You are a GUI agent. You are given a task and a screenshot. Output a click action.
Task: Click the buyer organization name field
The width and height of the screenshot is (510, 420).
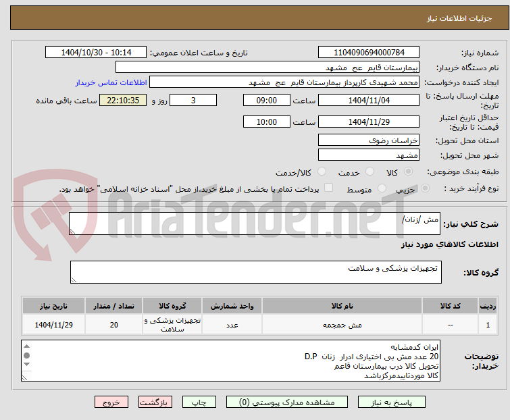pyautogui.click(x=267, y=68)
